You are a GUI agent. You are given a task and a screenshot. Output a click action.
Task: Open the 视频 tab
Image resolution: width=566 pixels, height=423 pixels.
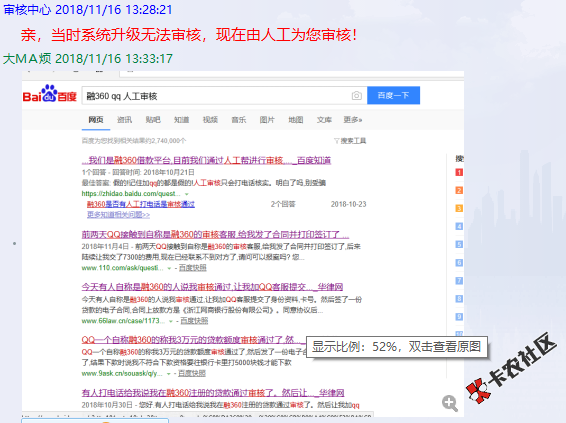click(x=210, y=120)
